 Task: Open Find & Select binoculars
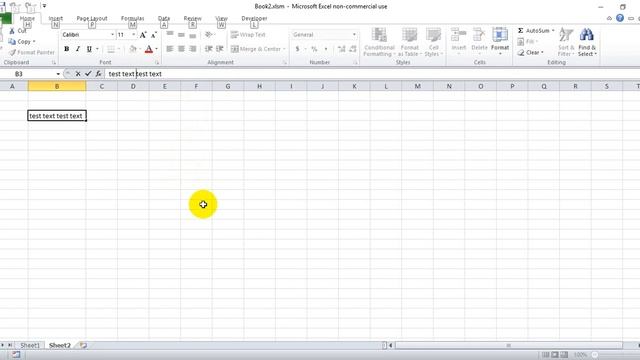[x=587, y=42]
